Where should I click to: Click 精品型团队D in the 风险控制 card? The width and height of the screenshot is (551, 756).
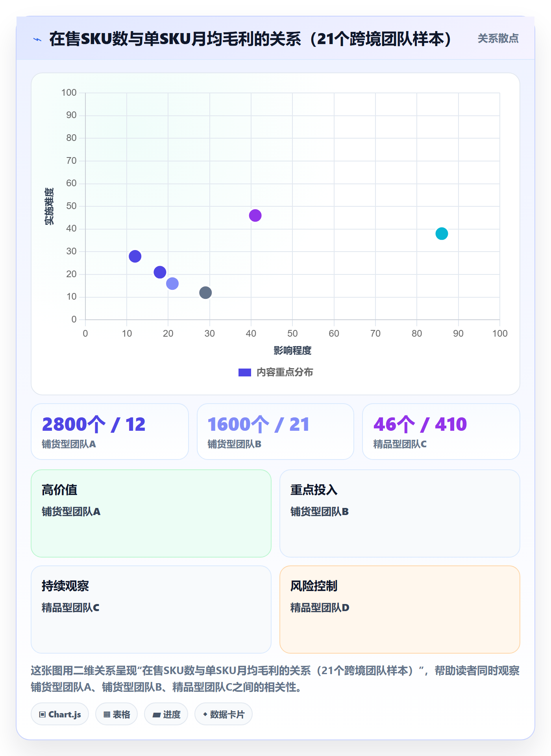point(320,608)
